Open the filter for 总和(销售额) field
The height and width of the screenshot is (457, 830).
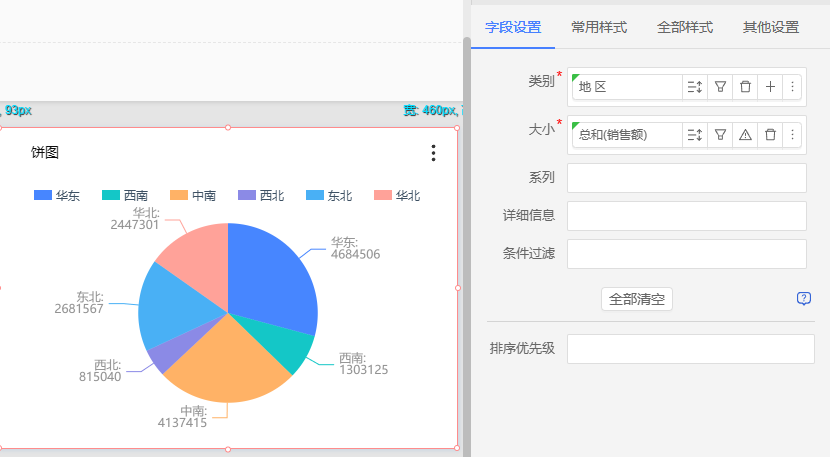pyautogui.click(x=720, y=134)
